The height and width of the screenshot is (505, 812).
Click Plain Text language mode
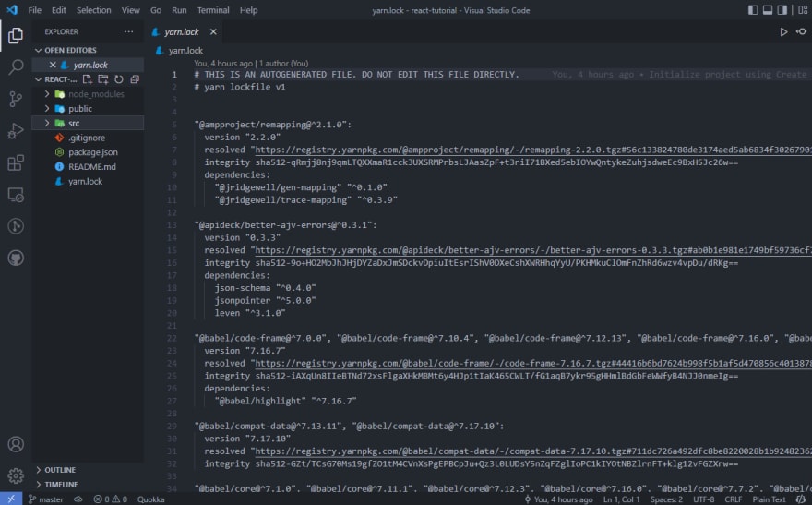(769, 499)
